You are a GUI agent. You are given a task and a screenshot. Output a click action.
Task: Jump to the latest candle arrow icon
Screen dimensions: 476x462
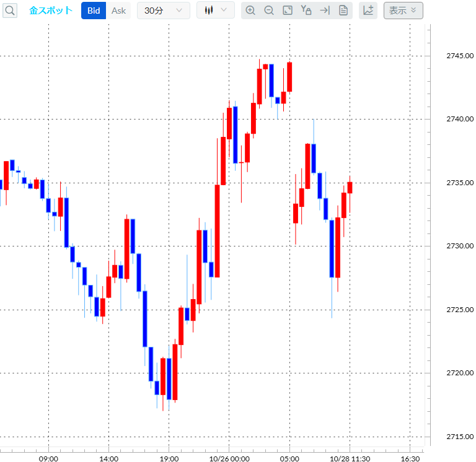325,11
